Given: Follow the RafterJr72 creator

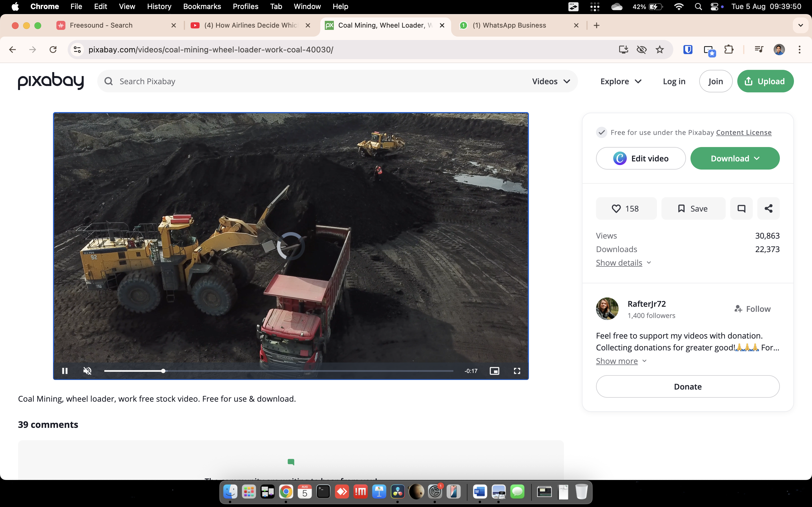Looking at the screenshot, I should [752, 309].
